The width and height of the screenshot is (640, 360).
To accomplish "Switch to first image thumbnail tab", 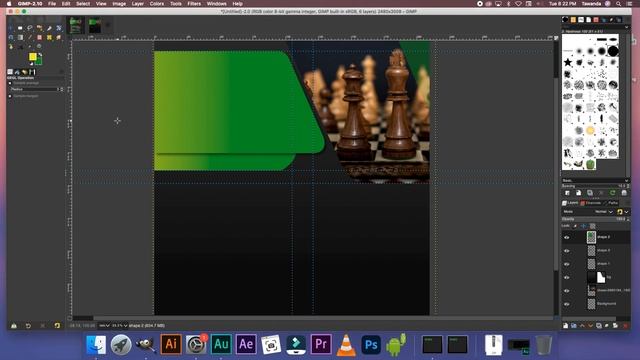I will (x=76, y=25).
